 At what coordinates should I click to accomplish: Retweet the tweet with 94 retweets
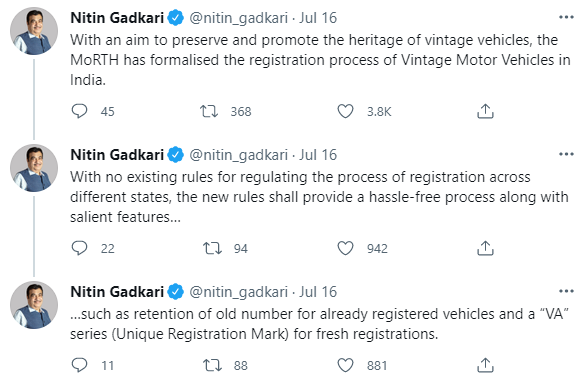[212, 248]
